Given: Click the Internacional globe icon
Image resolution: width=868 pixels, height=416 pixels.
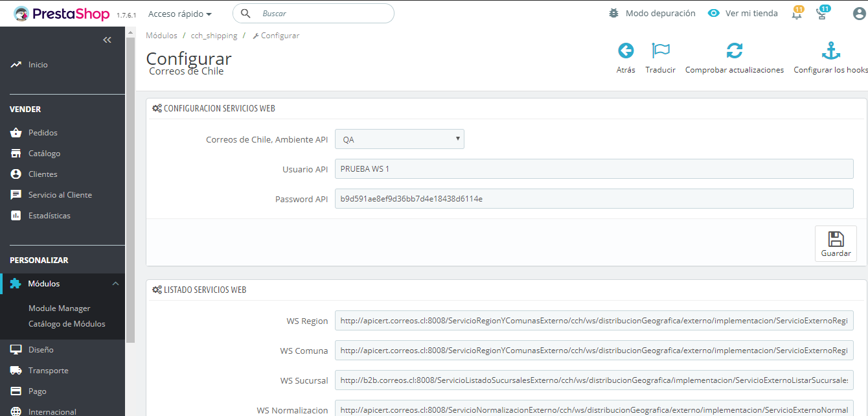Looking at the screenshot, I should coord(16,411).
